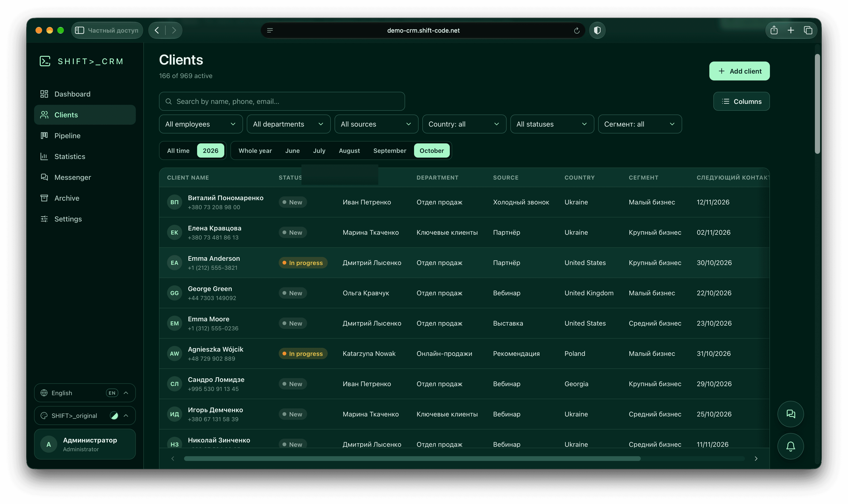
Task: Open Emma Anderson client record
Action: coord(464,262)
